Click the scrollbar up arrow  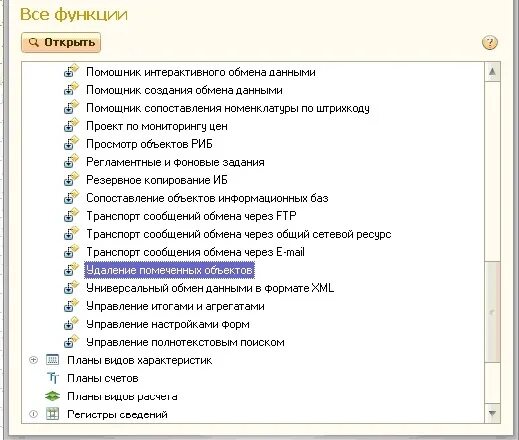(x=492, y=71)
